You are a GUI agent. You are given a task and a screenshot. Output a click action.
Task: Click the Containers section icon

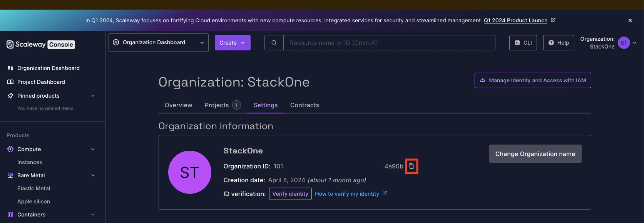(x=10, y=215)
